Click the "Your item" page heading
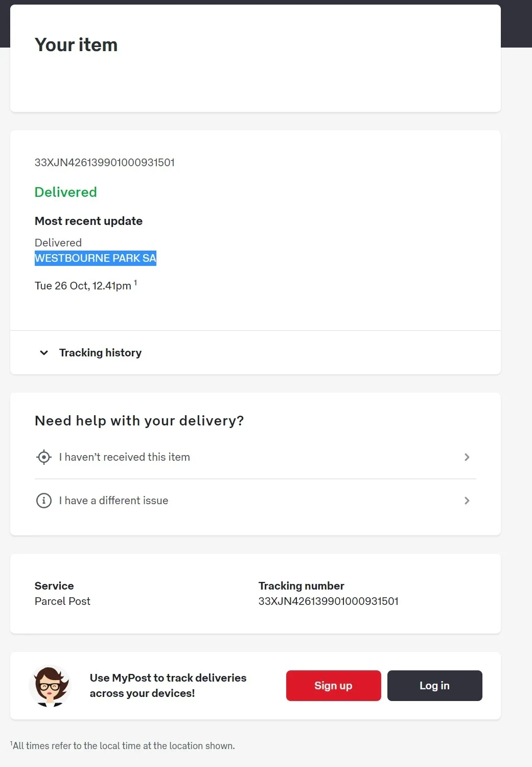Viewport: 532px width, 767px height. coord(76,45)
